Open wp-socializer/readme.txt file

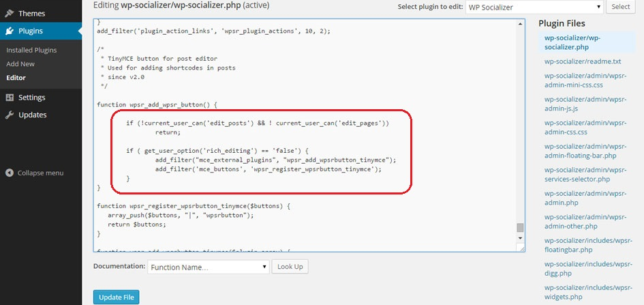point(583,61)
